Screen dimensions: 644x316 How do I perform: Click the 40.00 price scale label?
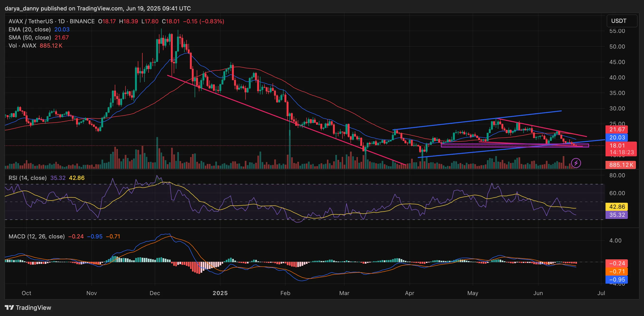(617, 77)
